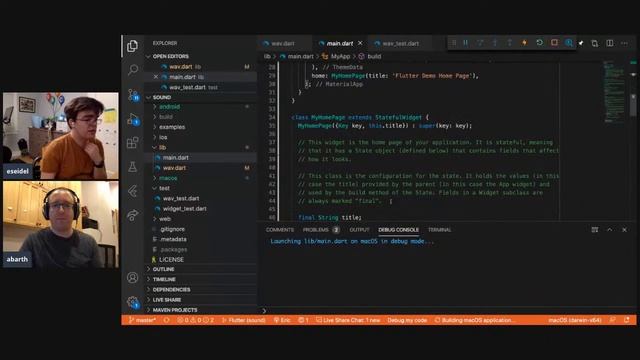Screen dimensions: 640x360
Task: Collapse the SOUND project folder section
Action: coord(162,97)
